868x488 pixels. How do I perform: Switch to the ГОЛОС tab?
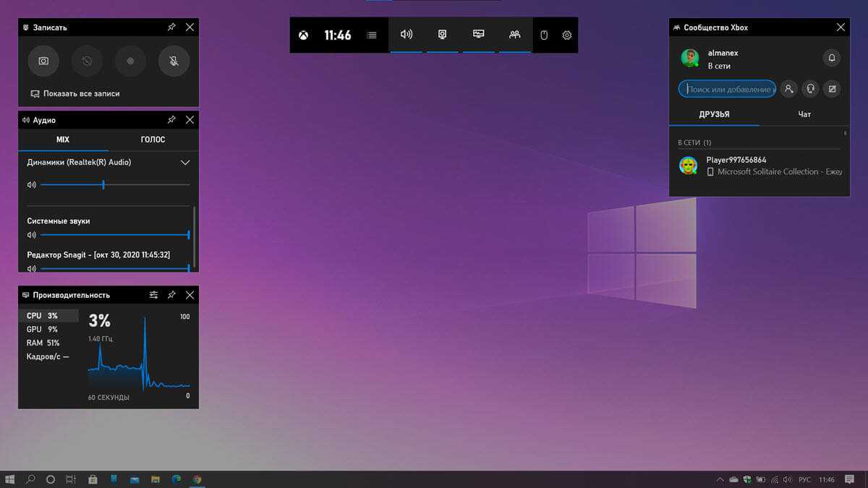point(153,140)
